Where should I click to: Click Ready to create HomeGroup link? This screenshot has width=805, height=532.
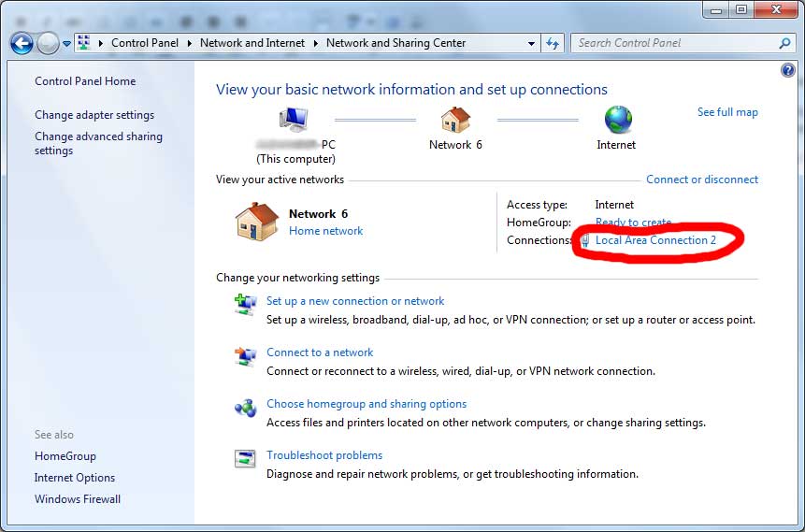tap(633, 223)
